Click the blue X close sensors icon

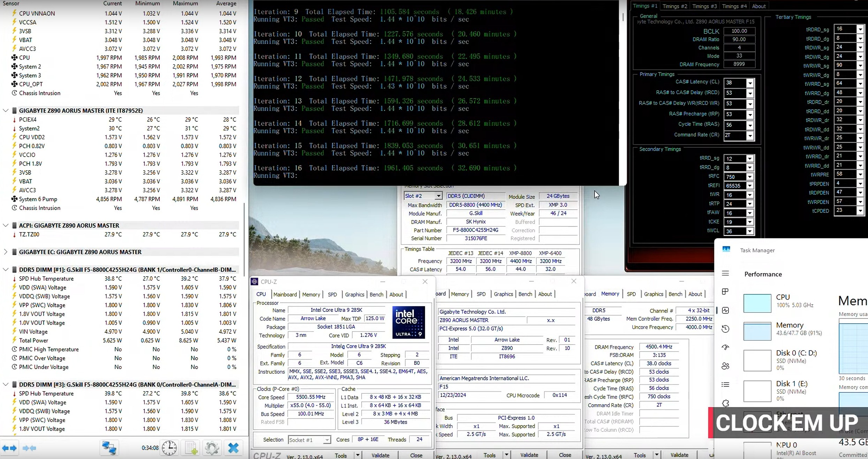(233, 448)
